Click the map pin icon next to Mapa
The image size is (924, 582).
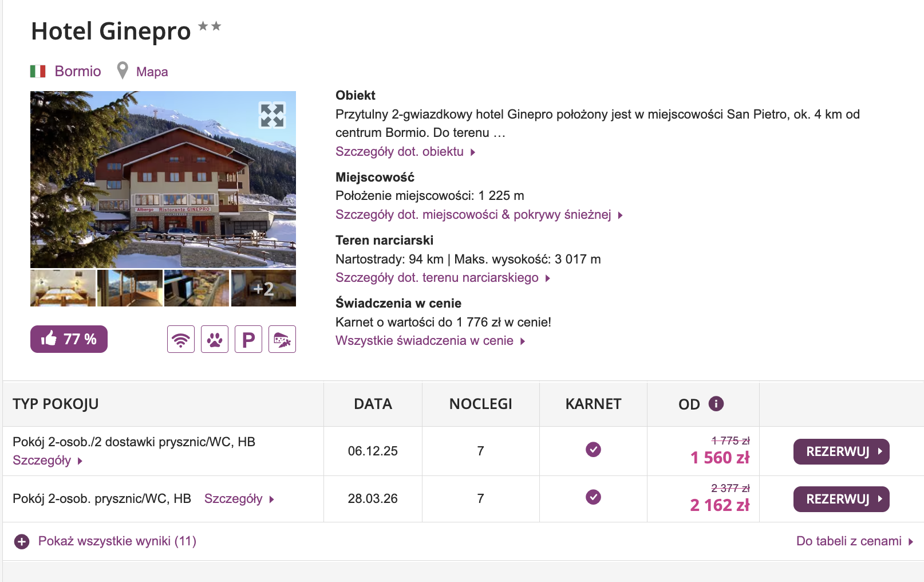(122, 70)
